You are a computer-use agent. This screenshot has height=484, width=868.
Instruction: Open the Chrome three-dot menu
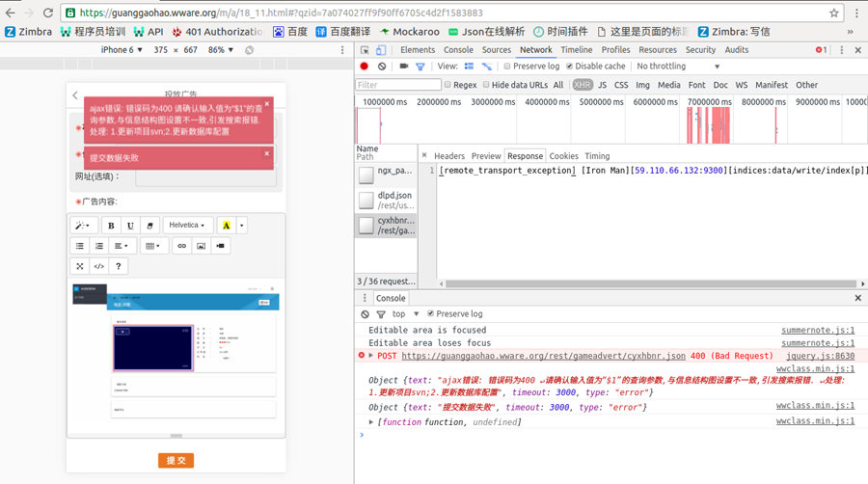click(855, 13)
